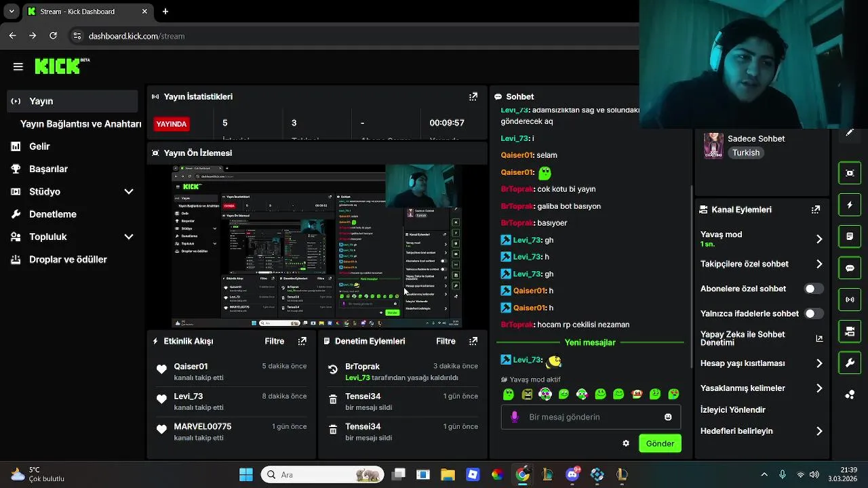The height and width of the screenshot is (488, 868).
Task: Click the moderator badge beside Levi_73: gh
Action: [x=506, y=240]
